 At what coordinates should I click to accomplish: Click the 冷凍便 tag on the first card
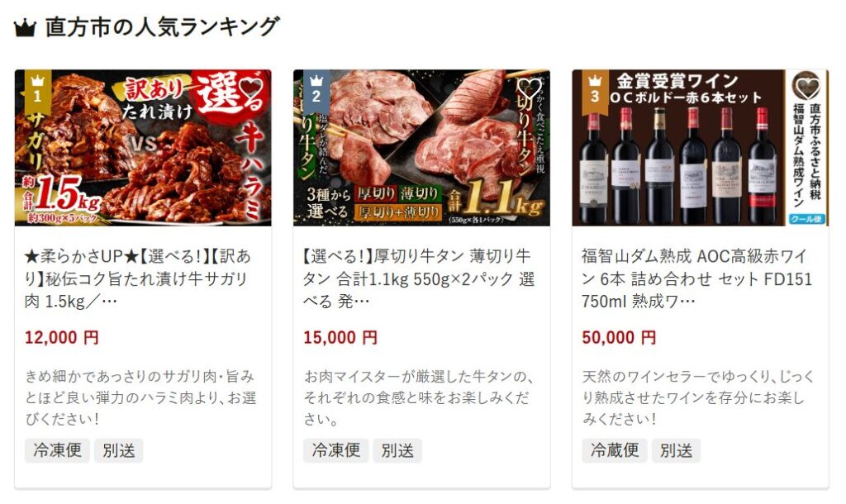point(57,450)
